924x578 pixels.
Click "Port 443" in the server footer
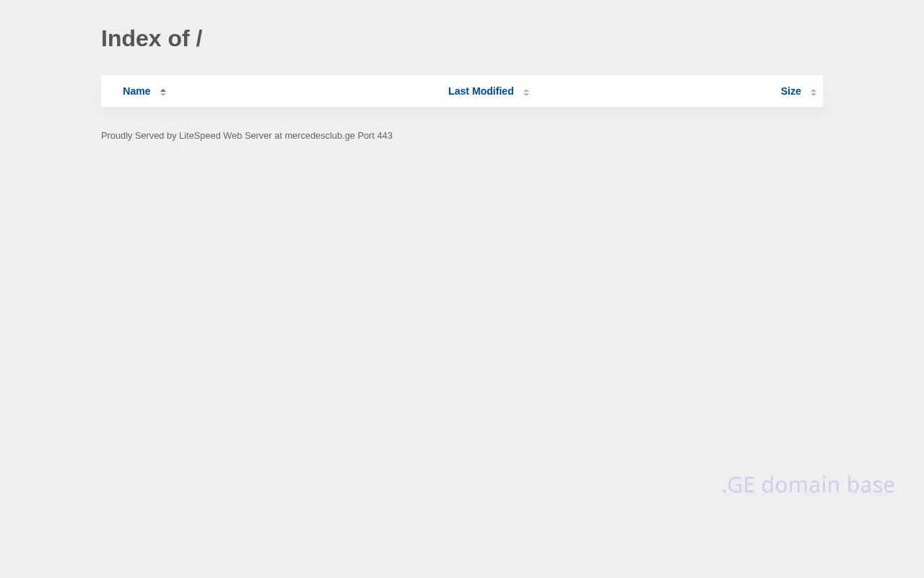(375, 136)
